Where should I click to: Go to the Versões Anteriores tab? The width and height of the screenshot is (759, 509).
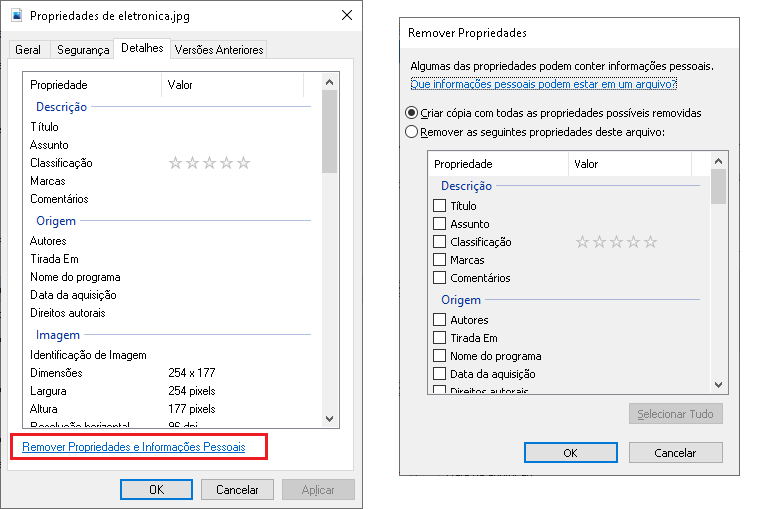coord(219,49)
